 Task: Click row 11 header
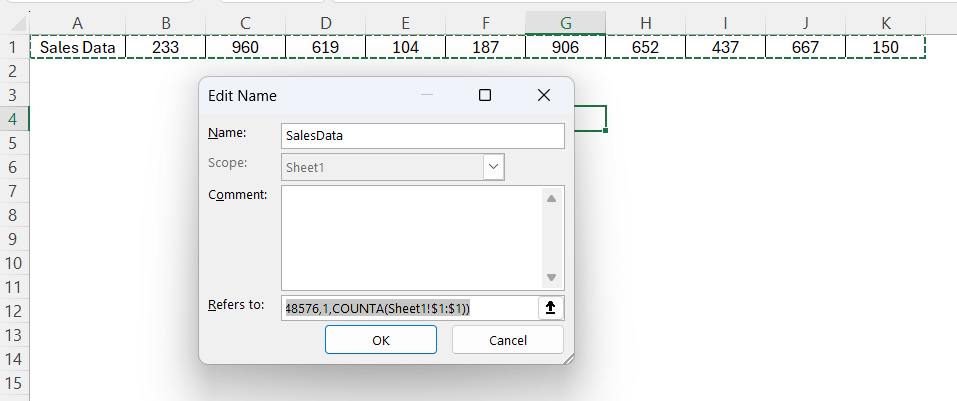[x=14, y=287]
